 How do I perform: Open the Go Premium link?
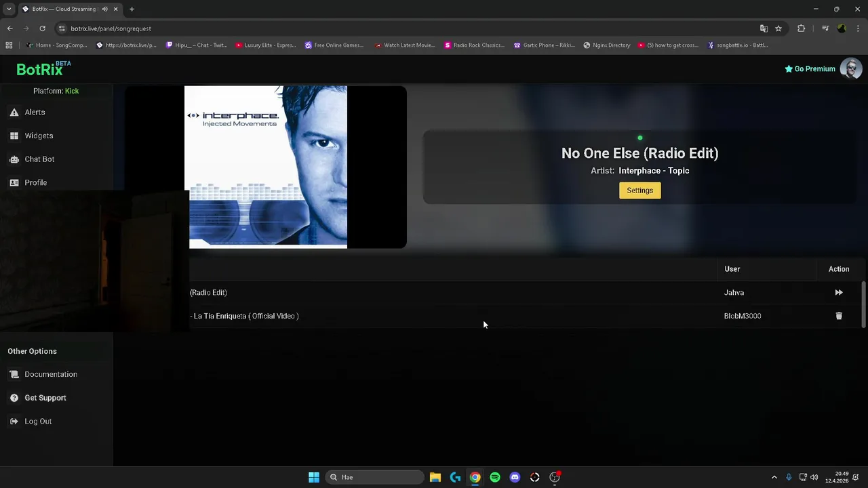[810, 68]
